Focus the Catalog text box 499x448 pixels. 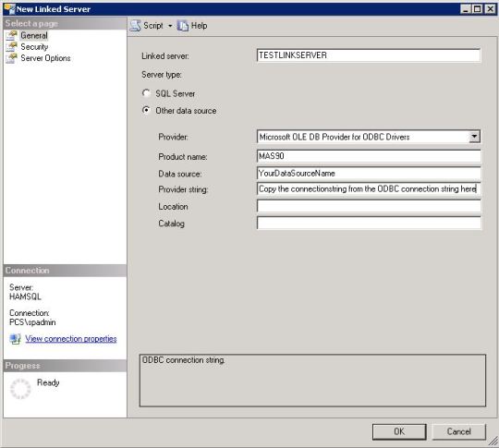tap(369, 223)
